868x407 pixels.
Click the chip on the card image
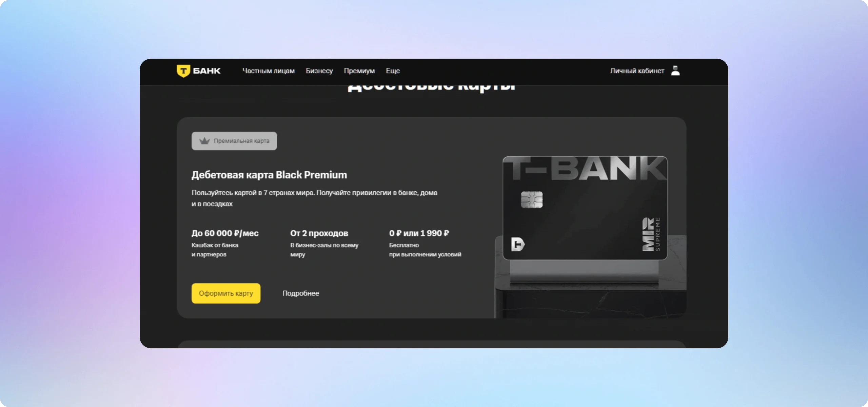point(531,199)
